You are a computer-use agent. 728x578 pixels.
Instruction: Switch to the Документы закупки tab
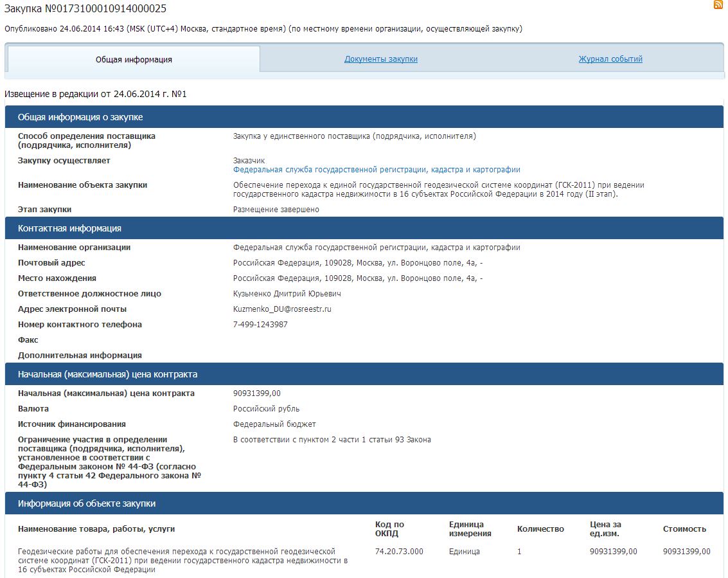coord(381,59)
